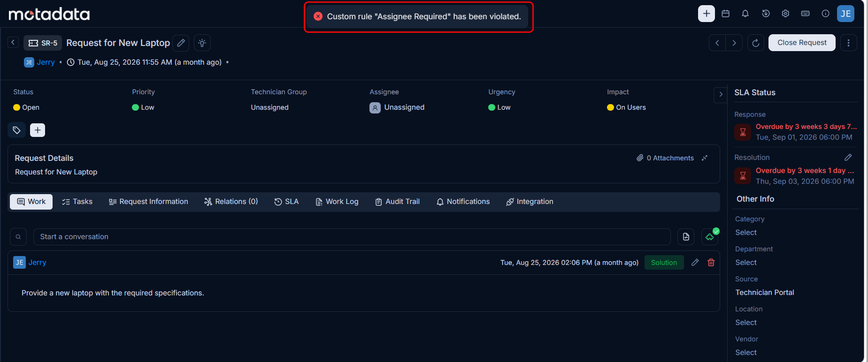The width and height of the screenshot is (868, 362).
Task: Delete Jerry's solution with trash icon
Action: (711, 263)
